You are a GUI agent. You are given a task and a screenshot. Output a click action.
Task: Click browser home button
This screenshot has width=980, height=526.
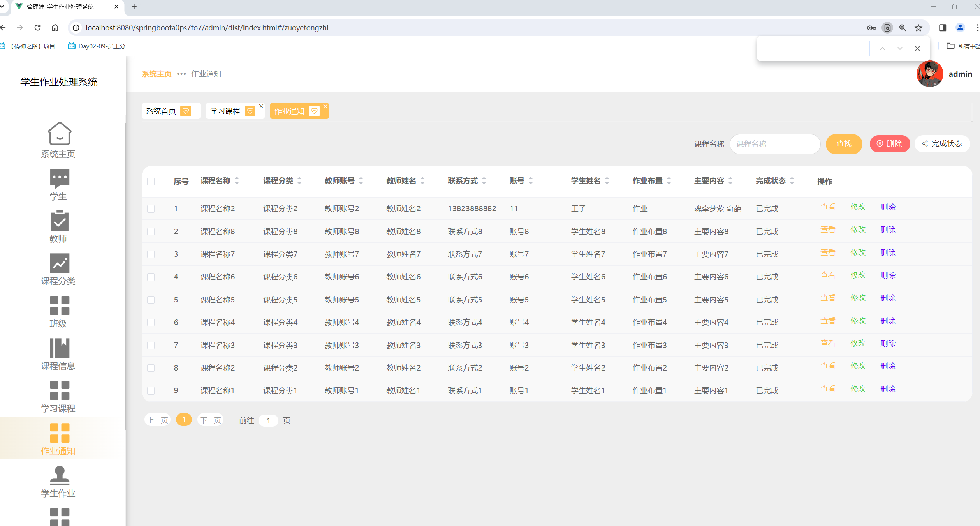tap(55, 28)
